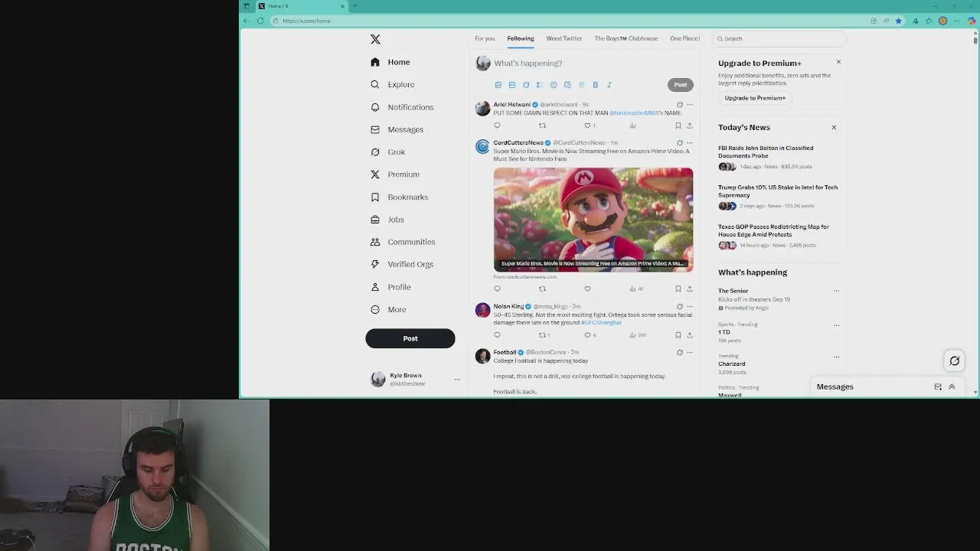Compose new message in Messages drawer
The width and height of the screenshot is (980, 551).
click(x=938, y=387)
